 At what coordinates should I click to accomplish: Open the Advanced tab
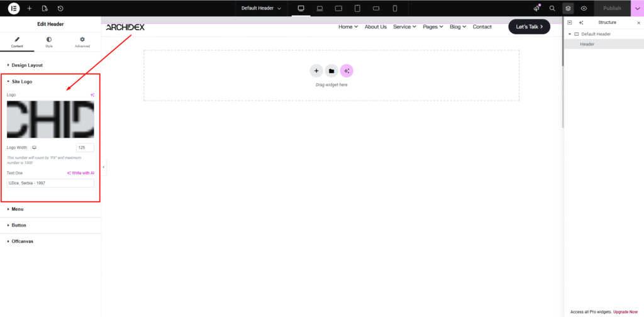tap(82, 42)
